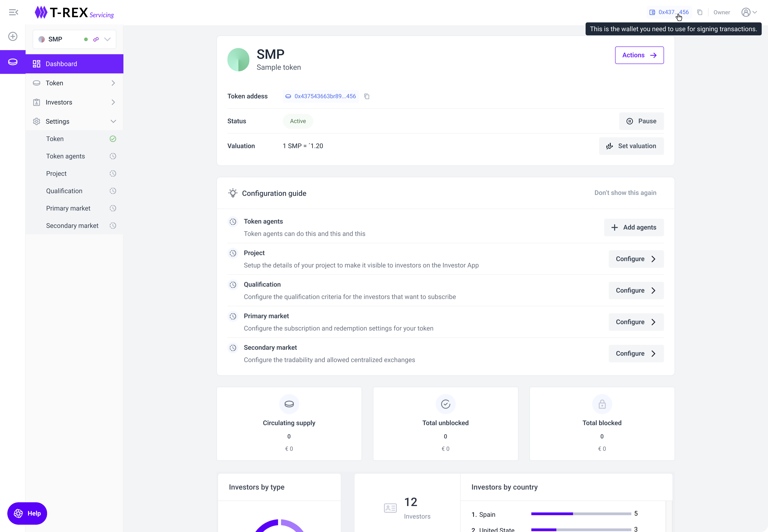768x532 pixels.
Task: Collapse the Settings menu section
Action: [113, 121]
